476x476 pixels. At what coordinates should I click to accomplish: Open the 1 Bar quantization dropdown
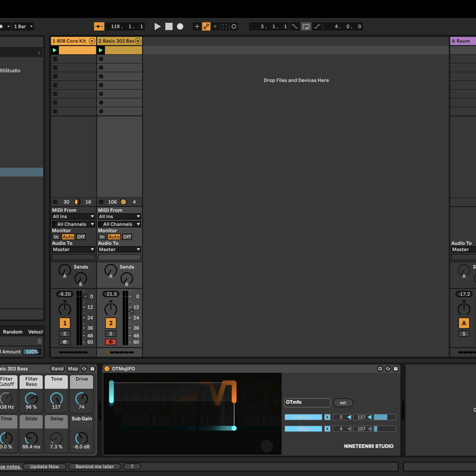tap(23, 26)
